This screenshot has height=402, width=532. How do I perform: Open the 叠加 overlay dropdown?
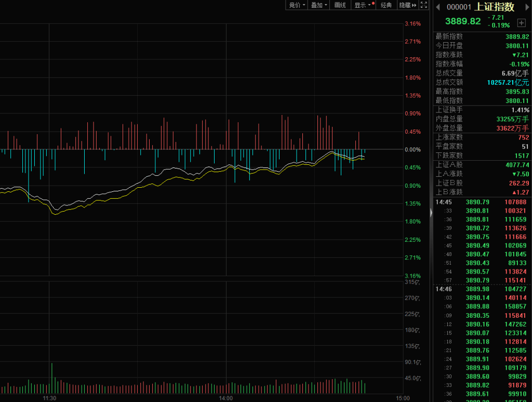coord(319,5)
